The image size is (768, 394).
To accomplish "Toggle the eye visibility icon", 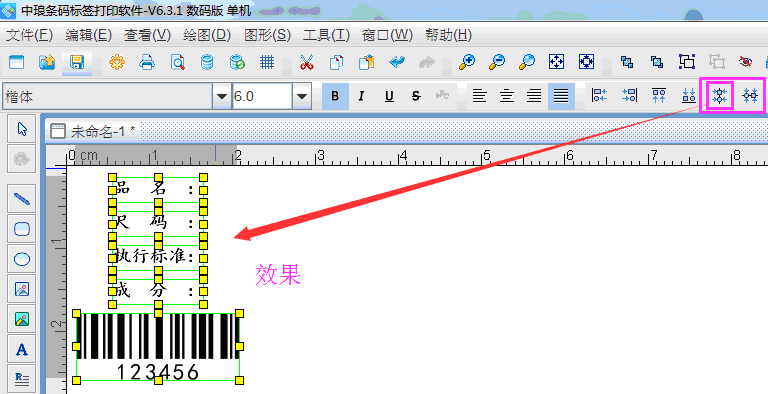I will coord(746,62).
